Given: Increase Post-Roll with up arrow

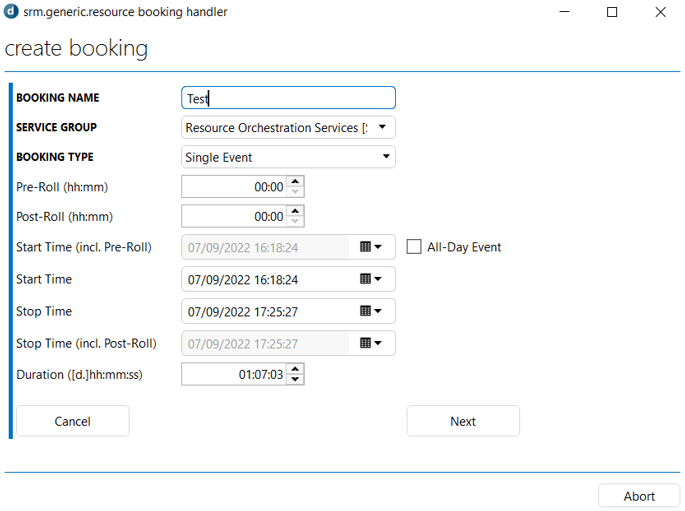Looking at the screenshot, I should tap(295, 211).
